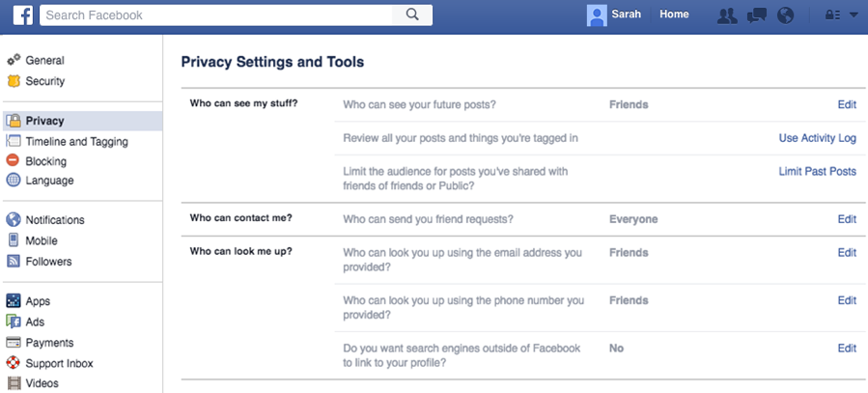Click the search magnifier icon
The height and width of the screenshot is (393, 868).
[413, 14]
